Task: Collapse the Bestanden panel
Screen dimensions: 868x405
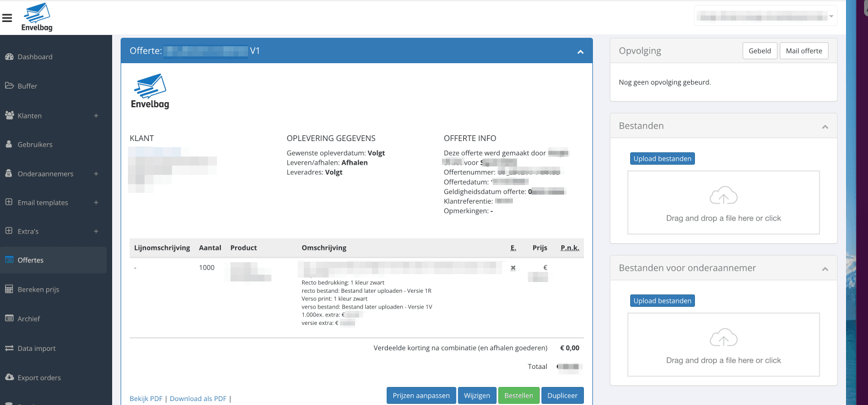Action: click(x=825, y=127)
